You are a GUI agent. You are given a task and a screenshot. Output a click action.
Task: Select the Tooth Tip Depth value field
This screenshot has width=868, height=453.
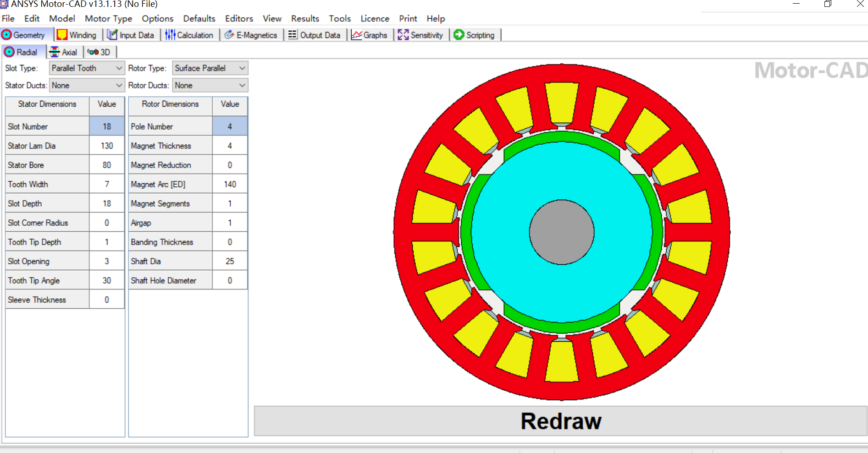point(107,242)
